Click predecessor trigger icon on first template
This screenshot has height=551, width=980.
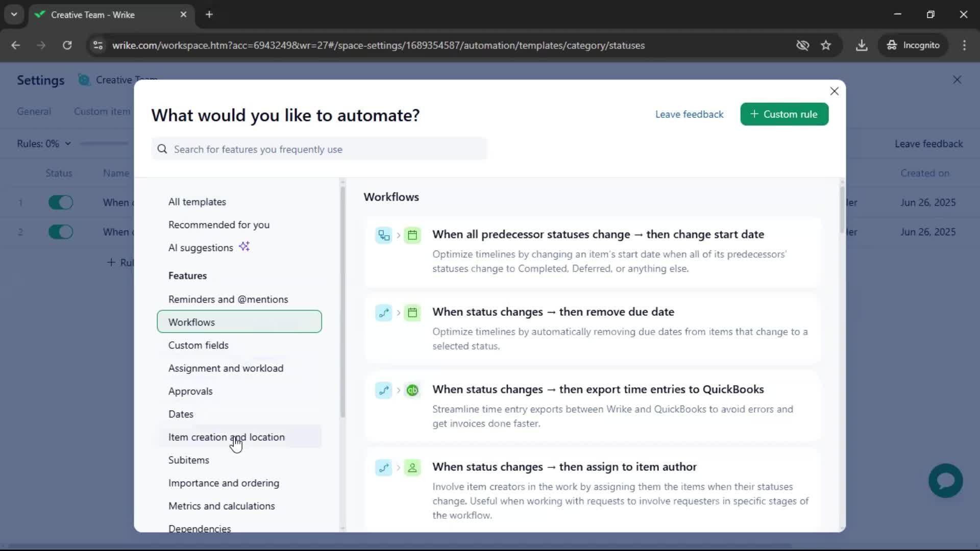tap(384, 235)
